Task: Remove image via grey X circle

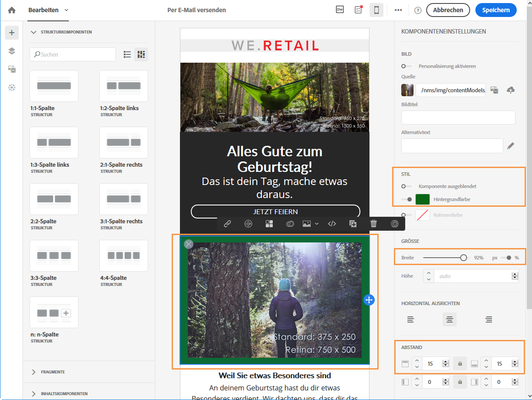Action: click(x=189, y=244)
